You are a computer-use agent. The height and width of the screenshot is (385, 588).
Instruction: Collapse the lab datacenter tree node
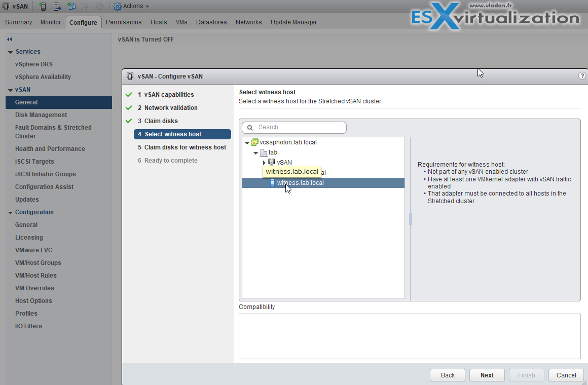click(x=256, y=152)
